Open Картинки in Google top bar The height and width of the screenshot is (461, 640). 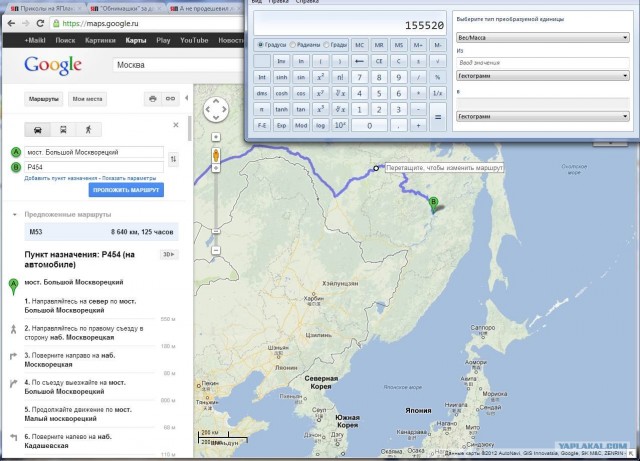point(100,40)
